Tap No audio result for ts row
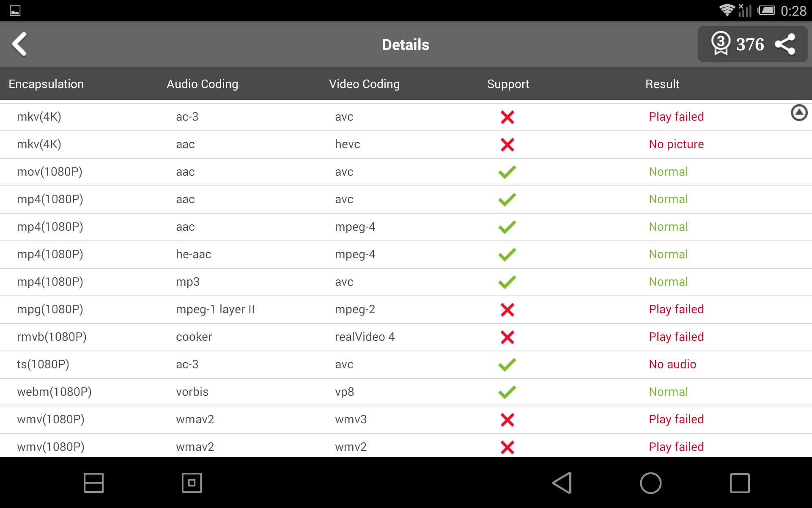812x508 pixels. click(x=672, y=364)
